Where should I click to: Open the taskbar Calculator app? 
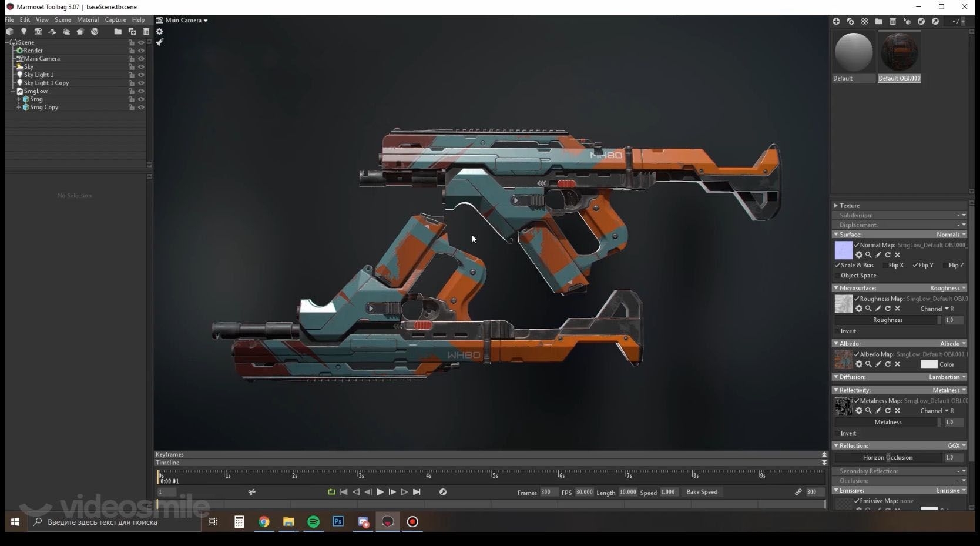tap(239, 522)
